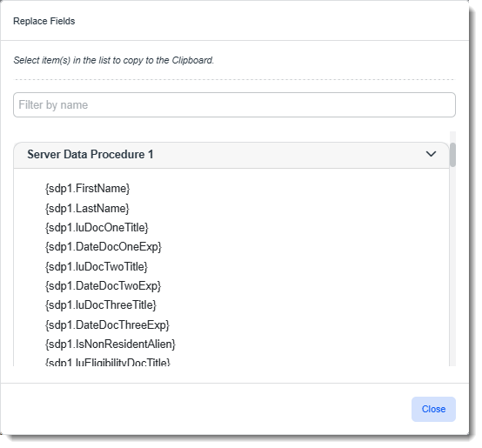
Task: Copy {sdp1.luDocOneTitle} item
Action: point(97,228)
